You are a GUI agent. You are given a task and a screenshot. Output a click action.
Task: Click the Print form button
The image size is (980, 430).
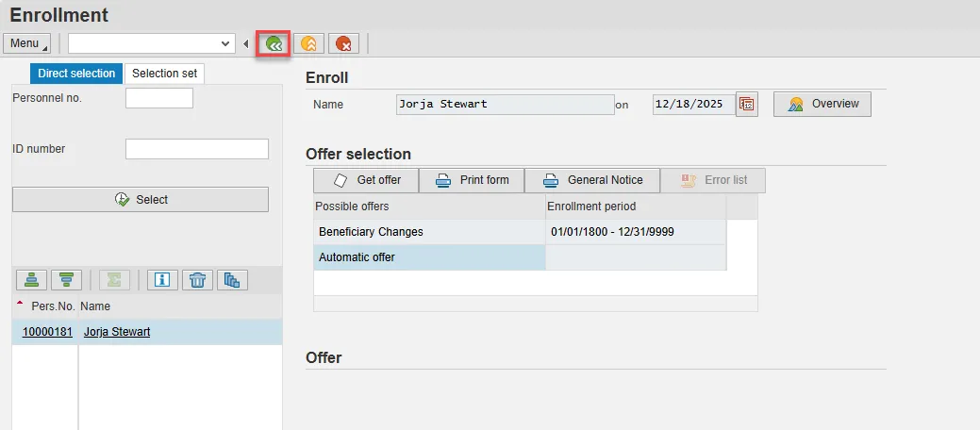[x=472, y=180]
